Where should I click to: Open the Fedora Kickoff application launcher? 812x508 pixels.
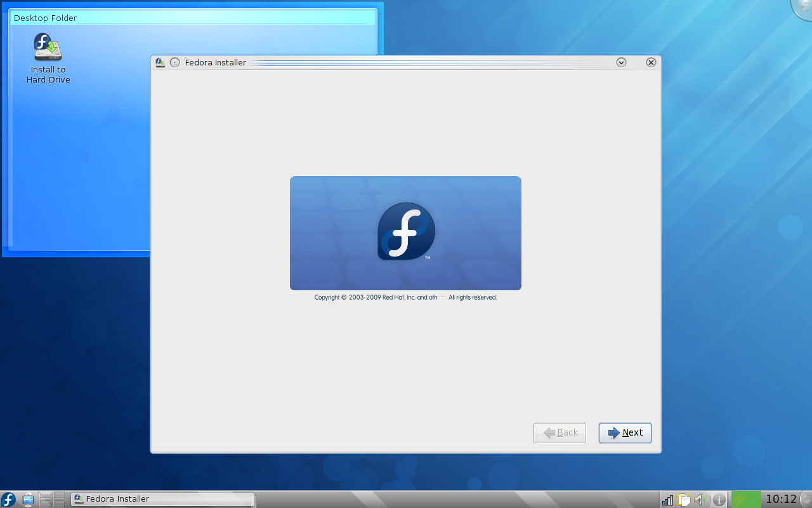pyautogui.click(x=9, y=499)
